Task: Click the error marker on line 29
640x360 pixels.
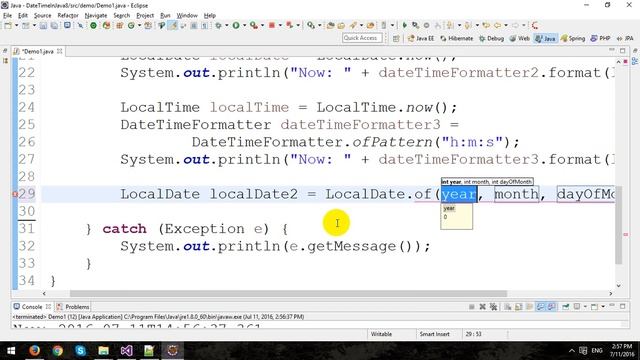Action: tap(15, 194)
